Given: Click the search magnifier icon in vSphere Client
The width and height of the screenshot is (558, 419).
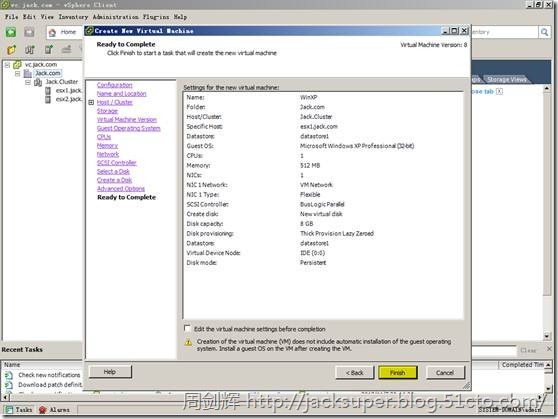Looking at the screenshot, I should coord(544,32).
